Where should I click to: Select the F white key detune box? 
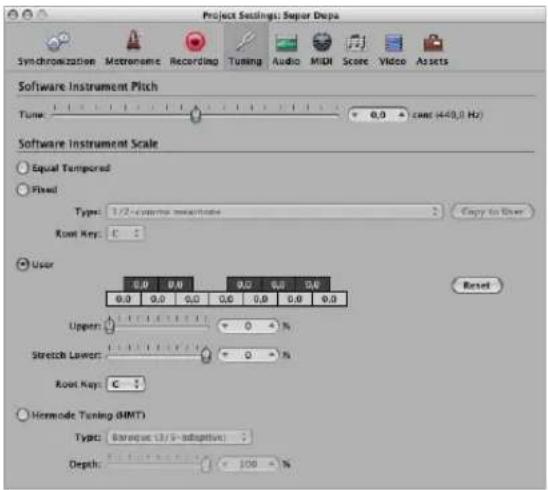(x=226, y=299)
